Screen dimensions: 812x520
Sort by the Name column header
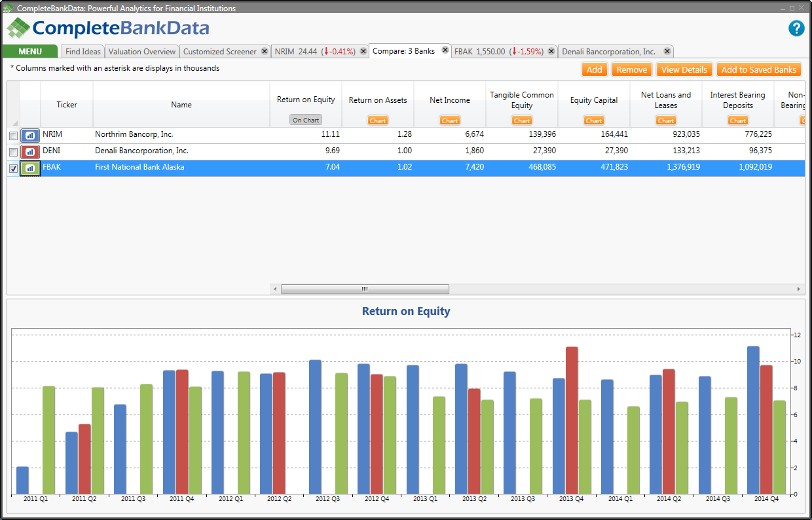tap(181, 104)
